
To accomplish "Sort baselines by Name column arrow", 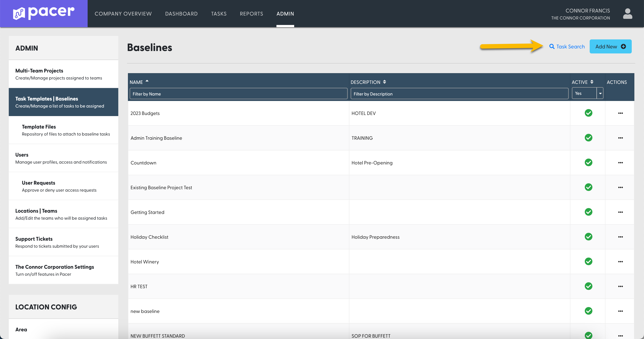I will click(x=147, y=81).
